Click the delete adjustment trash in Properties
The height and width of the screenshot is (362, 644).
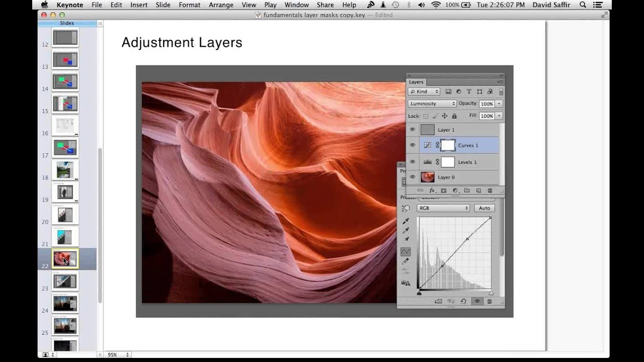pyautogui.click(x=489, y=301)
